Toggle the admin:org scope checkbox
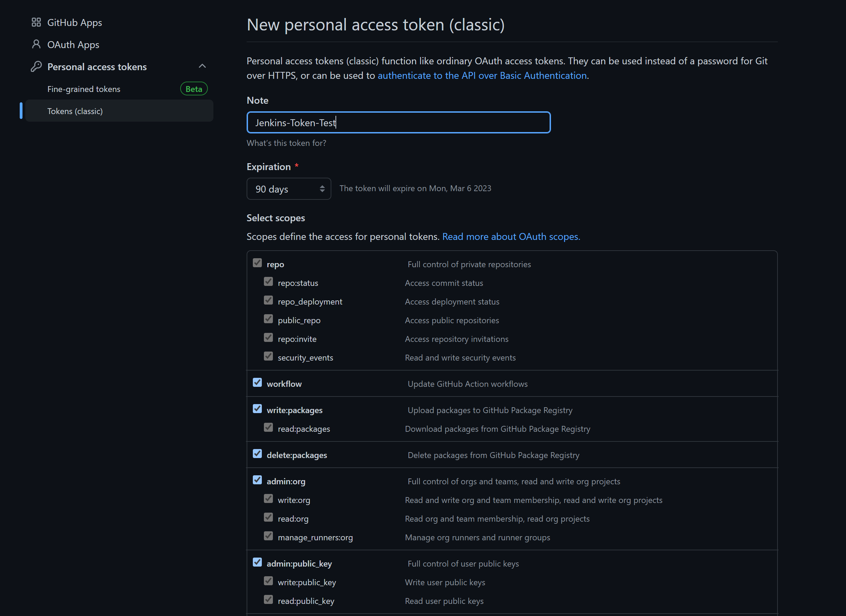 (x=257, y=480)
